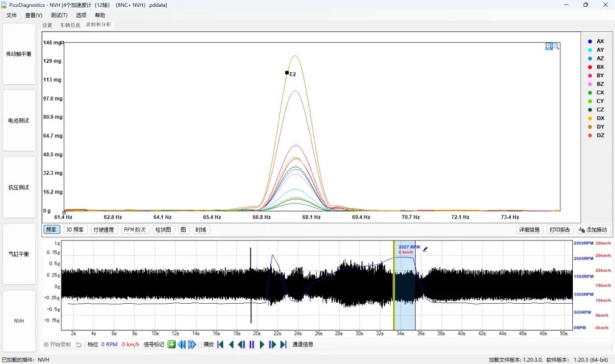The height and width of the screenshot is (364, 615).
Task: Pause the recording playback
Action: point(252,345)
